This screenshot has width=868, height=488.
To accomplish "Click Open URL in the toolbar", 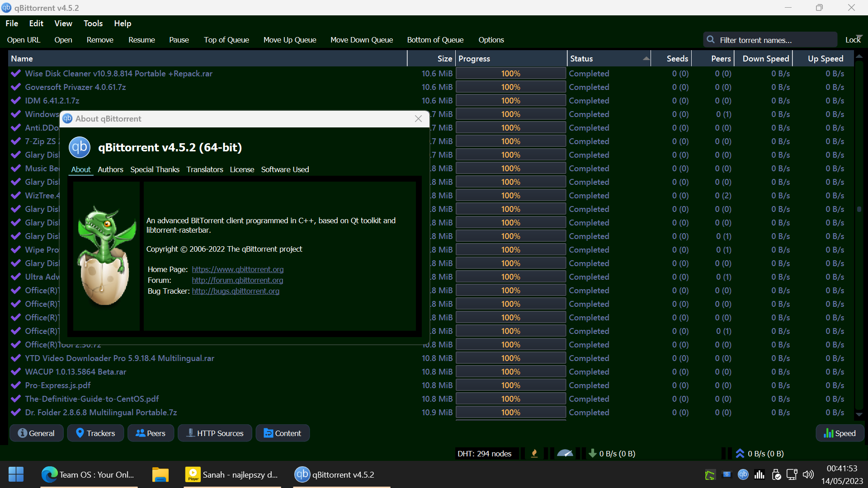I will pos(24,40).
